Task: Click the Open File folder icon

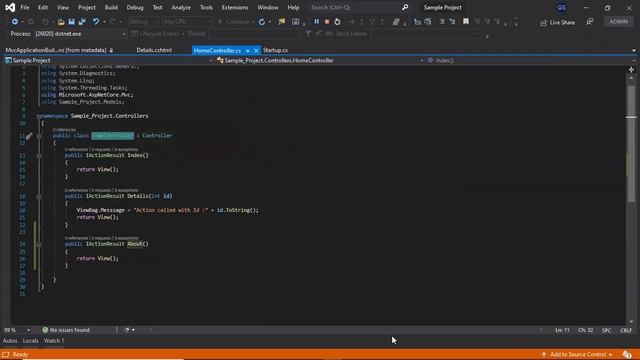Action: (61, 22)
